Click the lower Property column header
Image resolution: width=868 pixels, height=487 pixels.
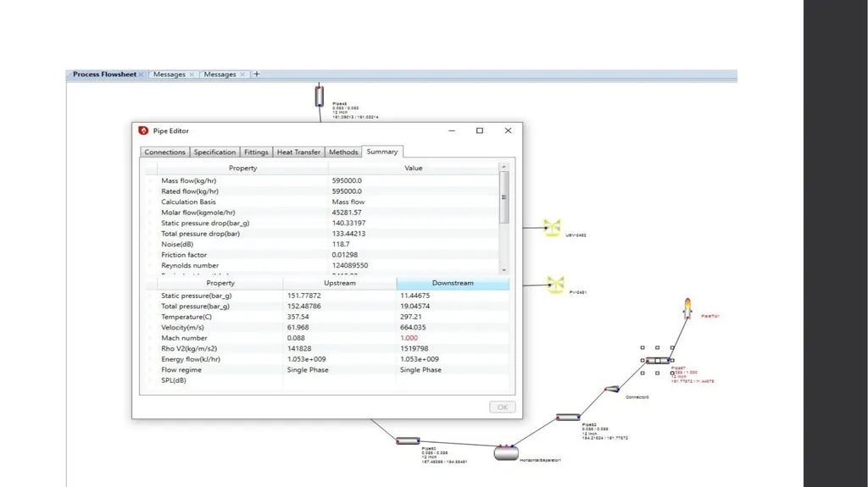coord(220,283)
